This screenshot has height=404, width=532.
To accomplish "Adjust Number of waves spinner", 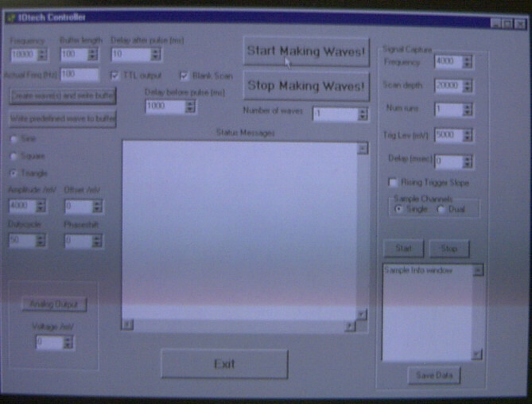I will click(363, 115).
